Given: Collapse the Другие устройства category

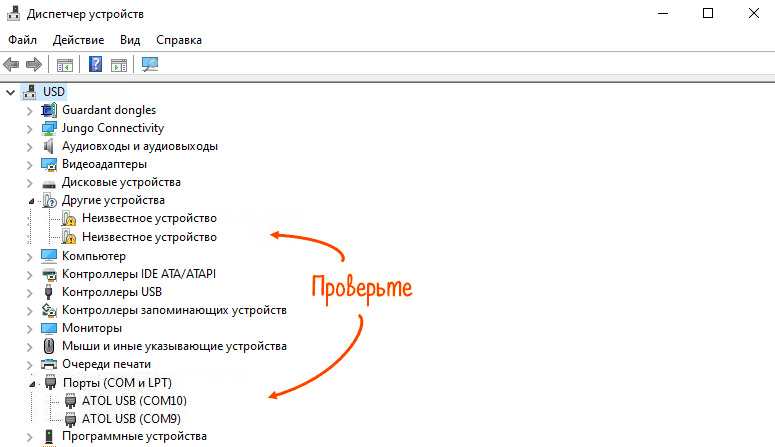Looking at the screenshot, I should click(31, 201).
